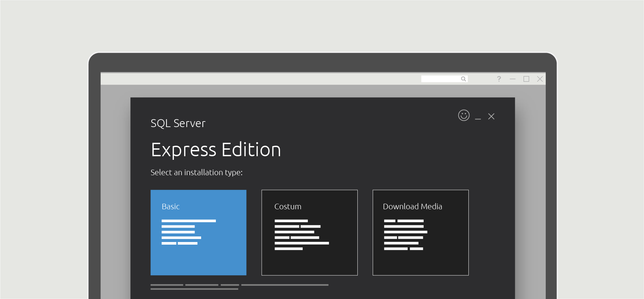Click the 'Select an installation type:' label
Screen dimensions: 644x299
pos(196,173)
